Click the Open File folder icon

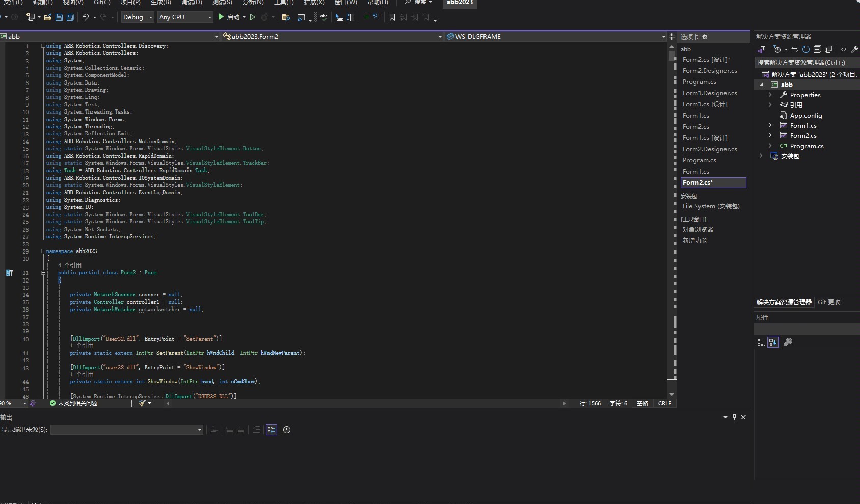(x=47, y=17)
